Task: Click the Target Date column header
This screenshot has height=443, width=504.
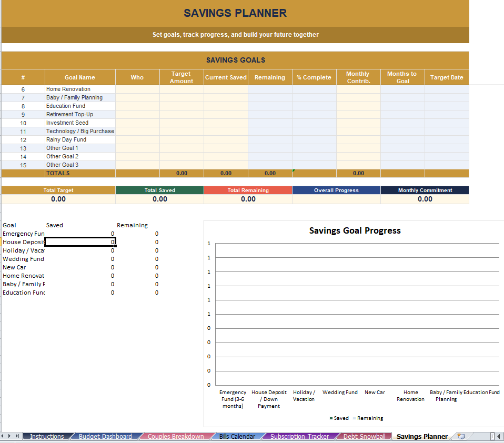Action: click(x=447, y=77)
